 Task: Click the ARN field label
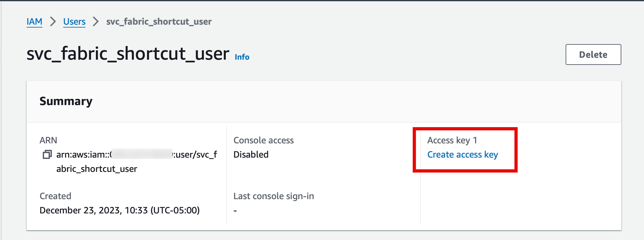coord(48,140)
